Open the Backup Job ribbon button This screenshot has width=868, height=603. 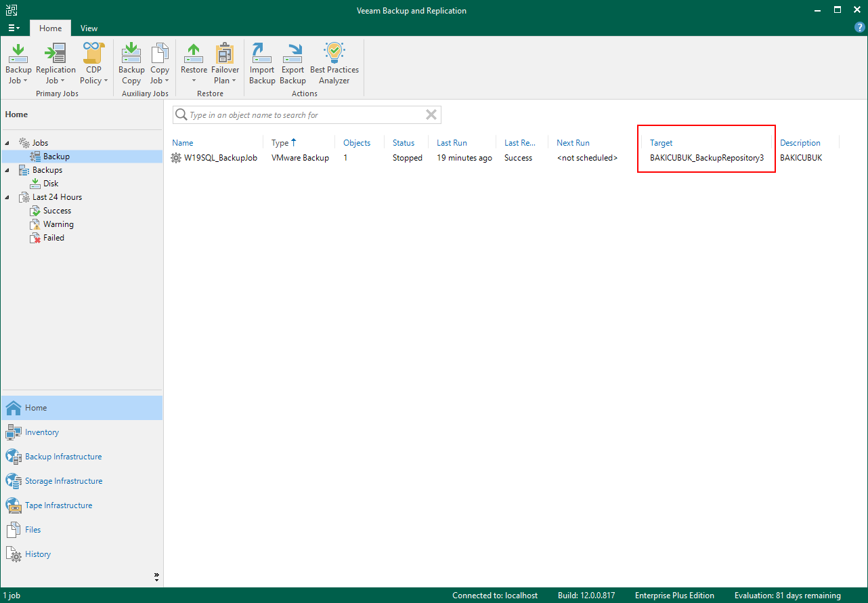pos(18,64)
